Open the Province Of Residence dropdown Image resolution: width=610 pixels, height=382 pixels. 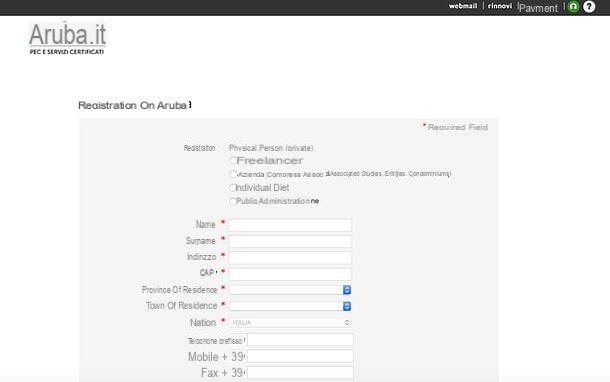[x=290, y=290]
